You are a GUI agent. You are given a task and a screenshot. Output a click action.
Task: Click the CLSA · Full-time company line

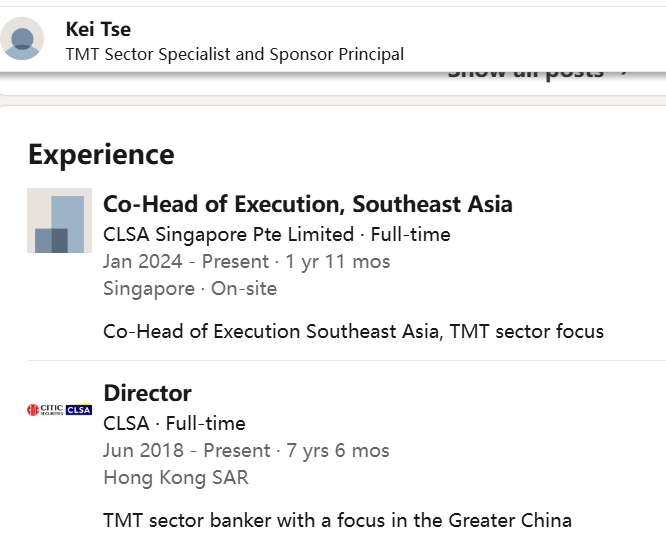[x=174, y=423]
